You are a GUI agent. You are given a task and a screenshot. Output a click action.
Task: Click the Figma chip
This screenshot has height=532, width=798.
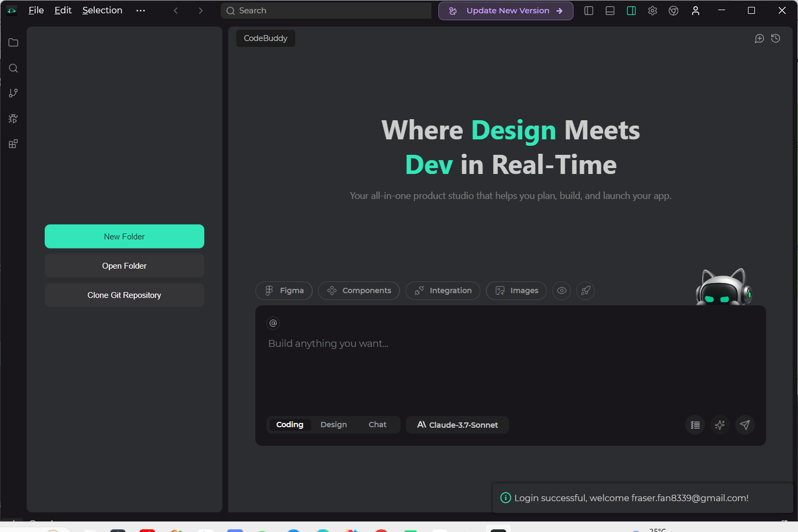coord(284,290)
